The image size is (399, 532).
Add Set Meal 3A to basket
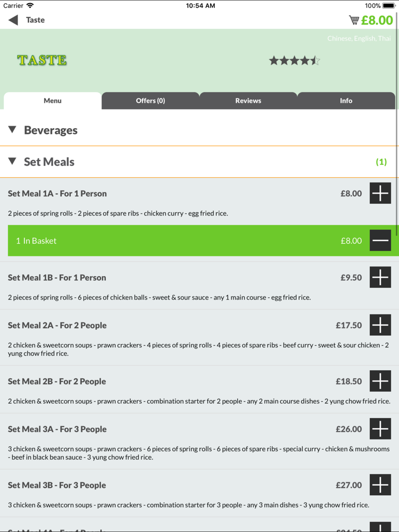[x=380, y=429]
